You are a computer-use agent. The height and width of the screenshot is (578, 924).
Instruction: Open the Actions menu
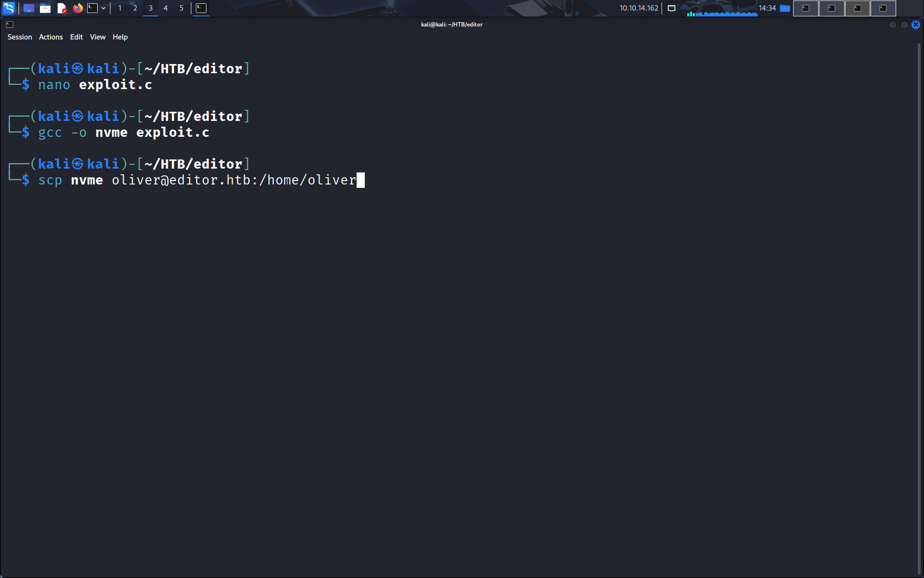pyautogui.click(x=51, y=37)
